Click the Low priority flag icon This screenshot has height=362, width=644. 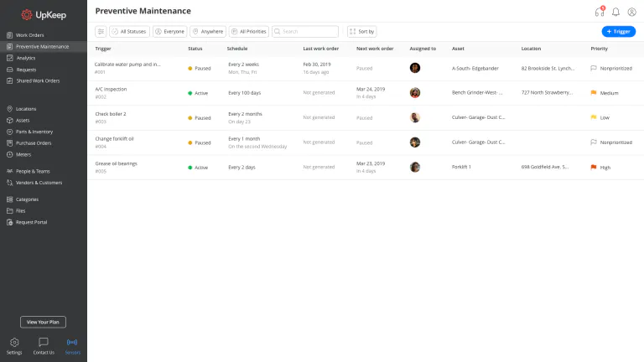coord(594,117)
